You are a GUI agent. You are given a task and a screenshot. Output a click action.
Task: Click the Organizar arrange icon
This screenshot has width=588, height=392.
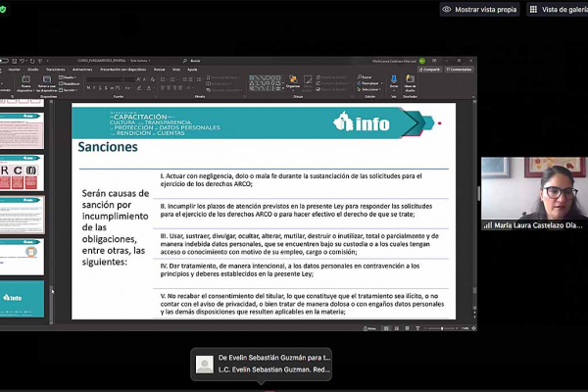(x=293, y=81)
